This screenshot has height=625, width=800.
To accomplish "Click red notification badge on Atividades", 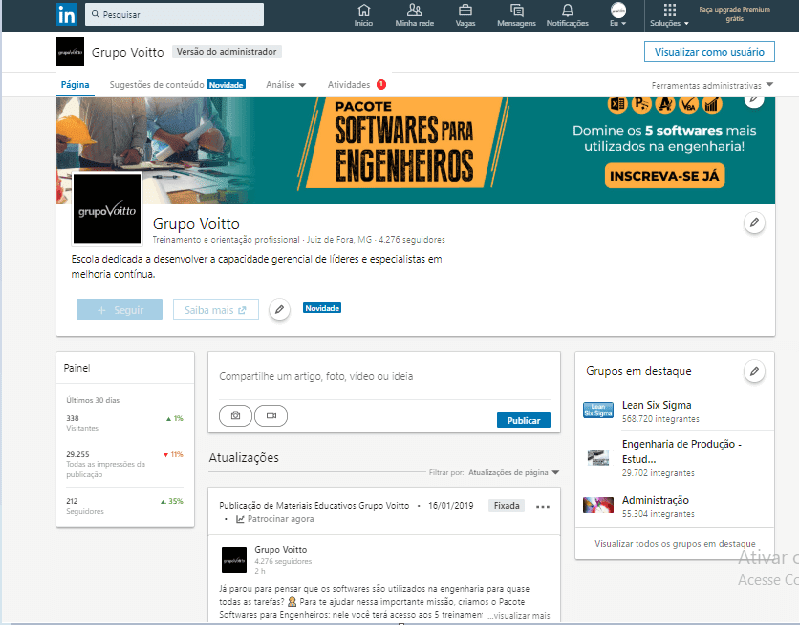I will pos(381,85).
